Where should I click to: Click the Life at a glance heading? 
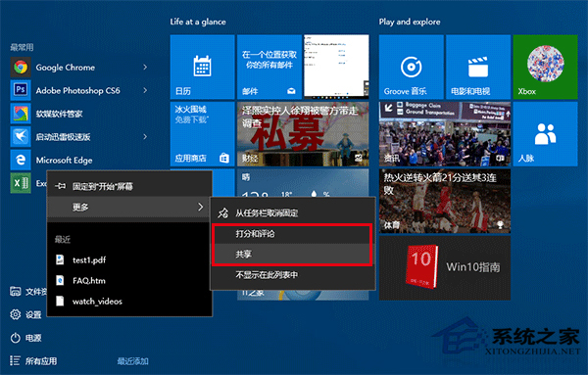click(198, 22)
